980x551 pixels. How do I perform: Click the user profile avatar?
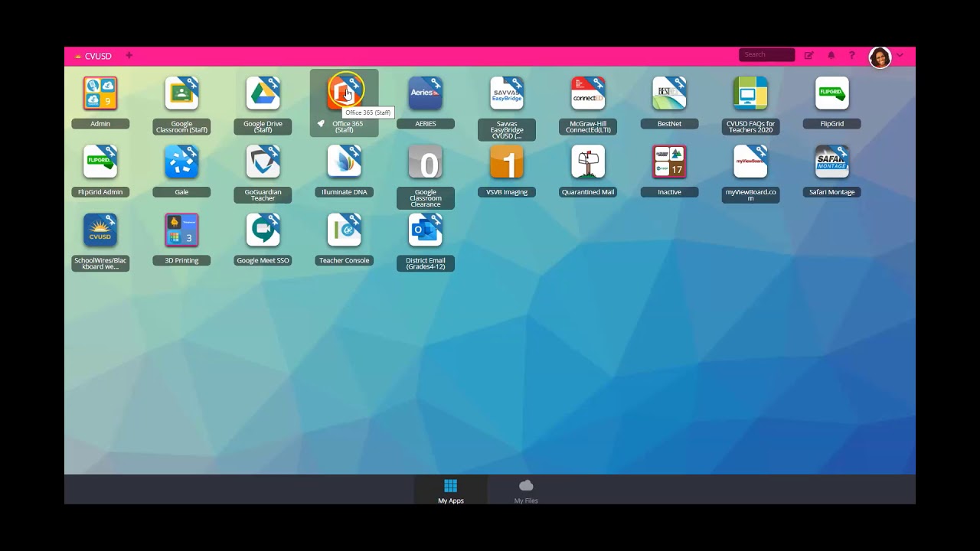pos(880,57)
